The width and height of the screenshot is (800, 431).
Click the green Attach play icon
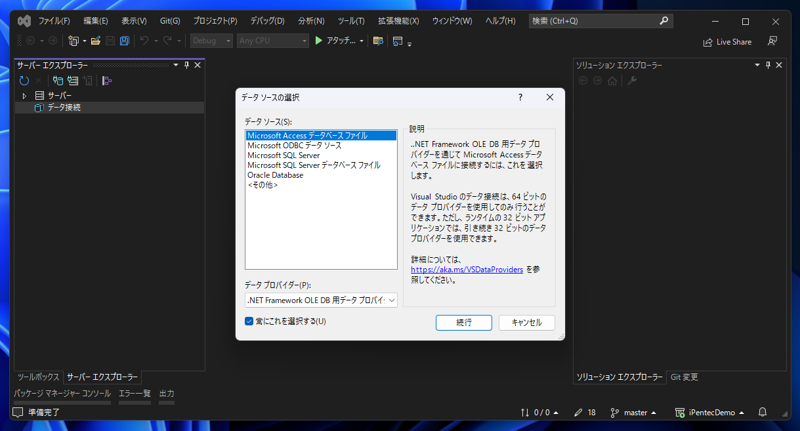tap(319, 40)
